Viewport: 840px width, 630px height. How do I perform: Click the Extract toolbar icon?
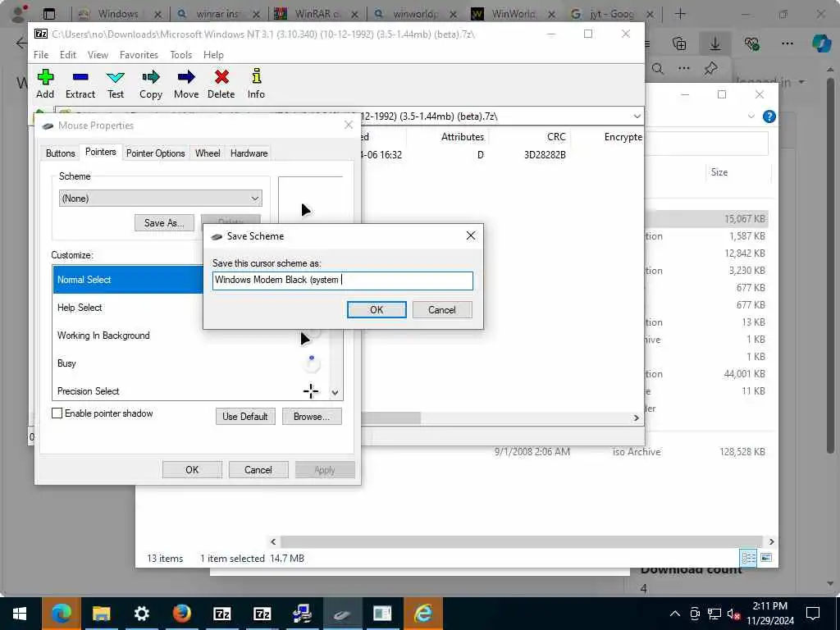click(x=80, y=84)
